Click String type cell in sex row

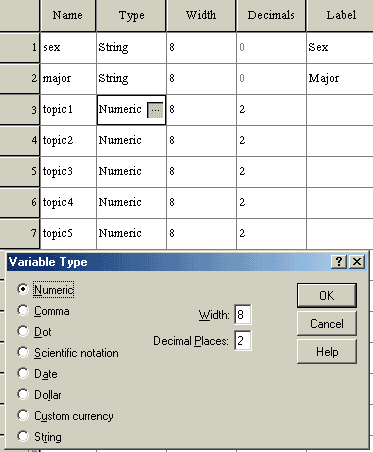(131, 47)
